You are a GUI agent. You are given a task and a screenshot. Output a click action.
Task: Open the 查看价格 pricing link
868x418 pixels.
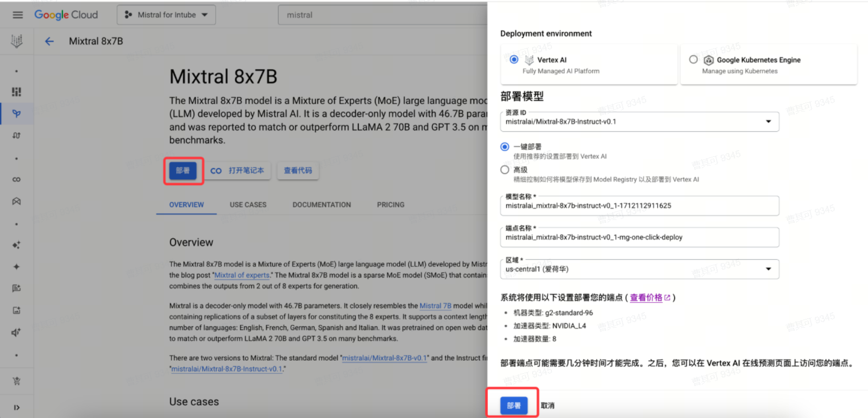[649, 298]
